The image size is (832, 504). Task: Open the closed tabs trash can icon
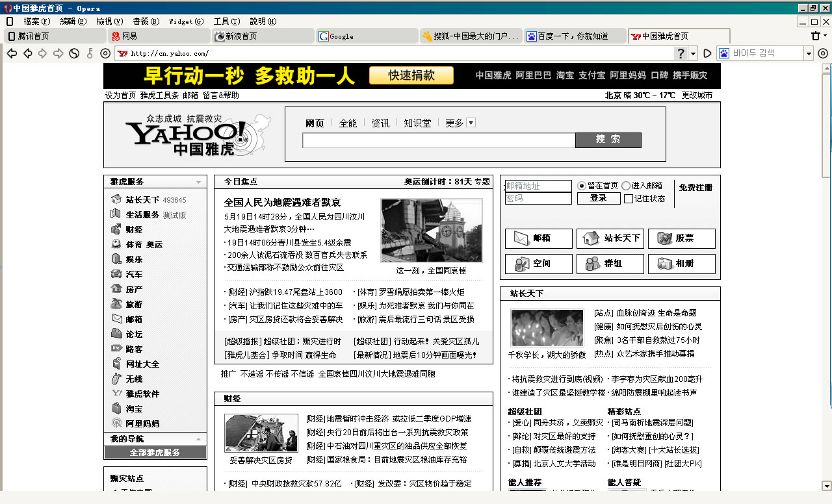click(x=816, y=36)
